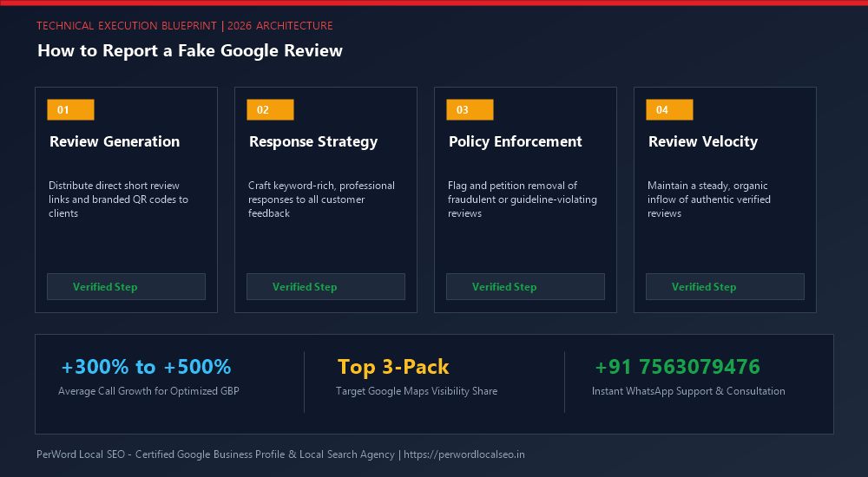Image resolution: width=868 pixels, height=477 pixels.
Task: Select the Review Generation card heading
Action: coord(115,141)
